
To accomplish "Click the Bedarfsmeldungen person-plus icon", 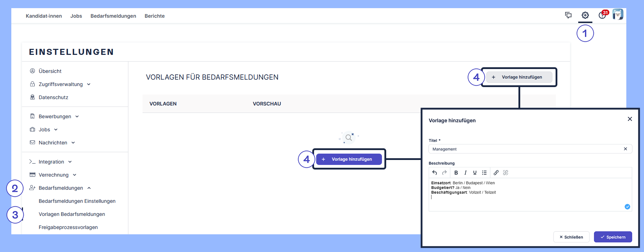I will coord(33,188).
